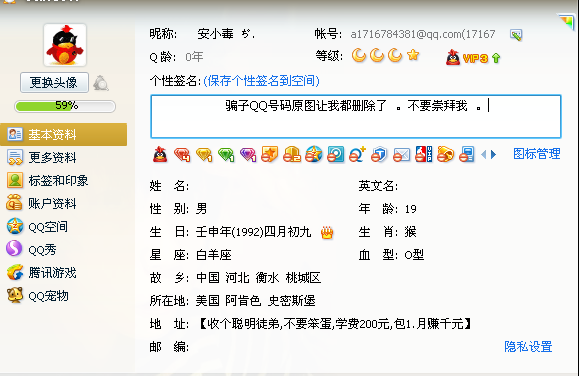Click the folded corner icon at top right
579x376 pixels.
coord(566,22)
